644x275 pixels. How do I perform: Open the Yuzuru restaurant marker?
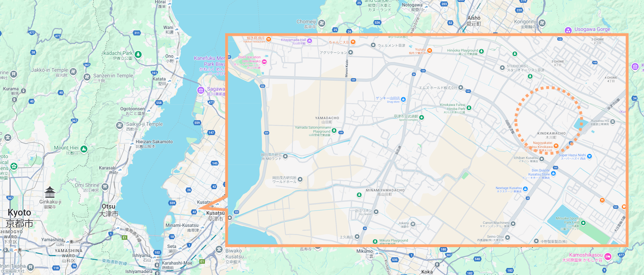click(x=429, y=50)
